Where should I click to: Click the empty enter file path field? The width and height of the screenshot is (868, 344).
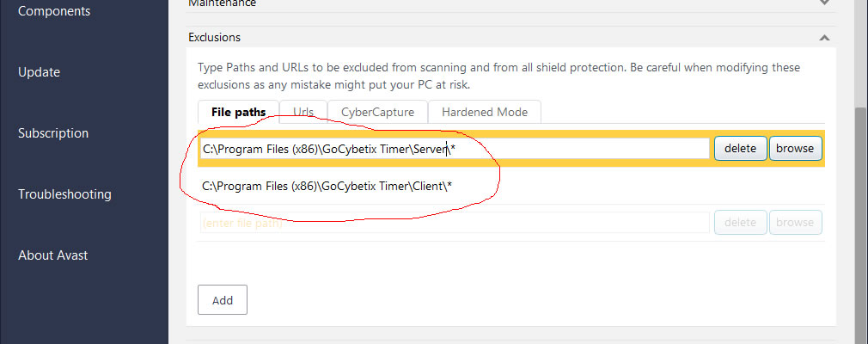pyautogui.click(x=454, y=223)
